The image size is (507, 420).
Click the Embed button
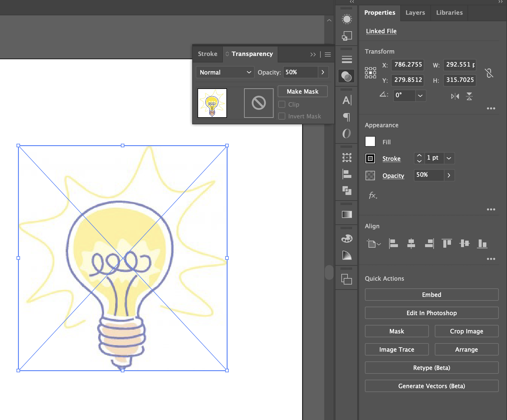(431, 295)
